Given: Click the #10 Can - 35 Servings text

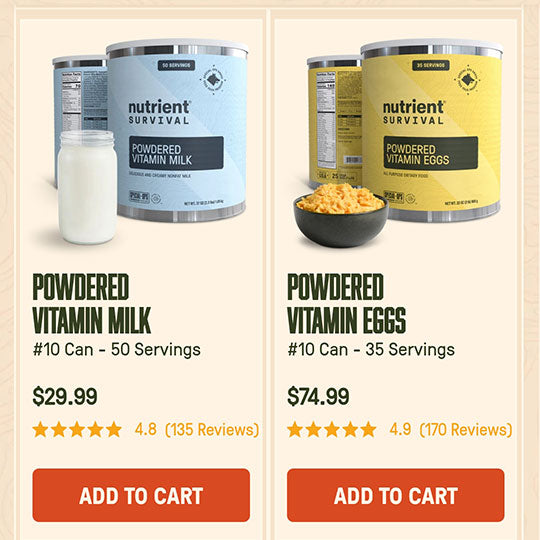Looking at the screenshot, I should click(371, 350).
